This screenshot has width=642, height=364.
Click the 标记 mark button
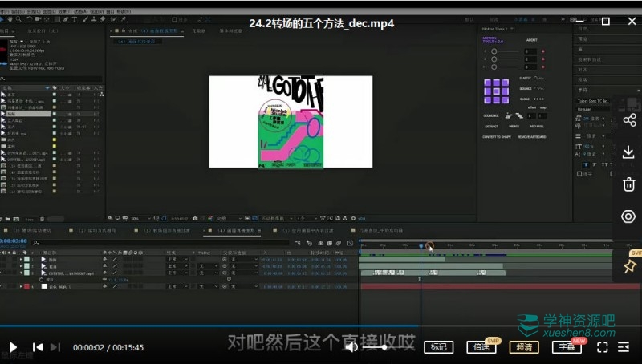pos(438,347)
